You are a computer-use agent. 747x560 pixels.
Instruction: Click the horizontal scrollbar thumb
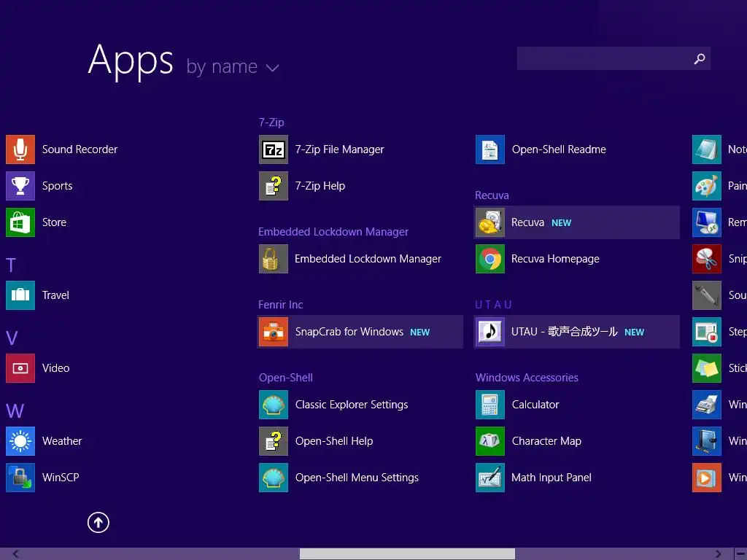[x=407, y=554]
